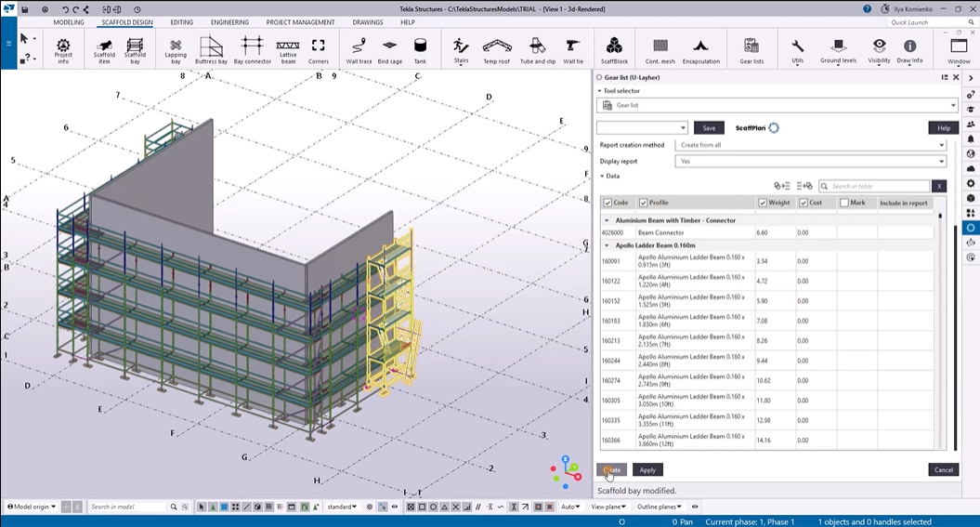Select the Scaffold bay tool
980x527 pixels.
135,51
